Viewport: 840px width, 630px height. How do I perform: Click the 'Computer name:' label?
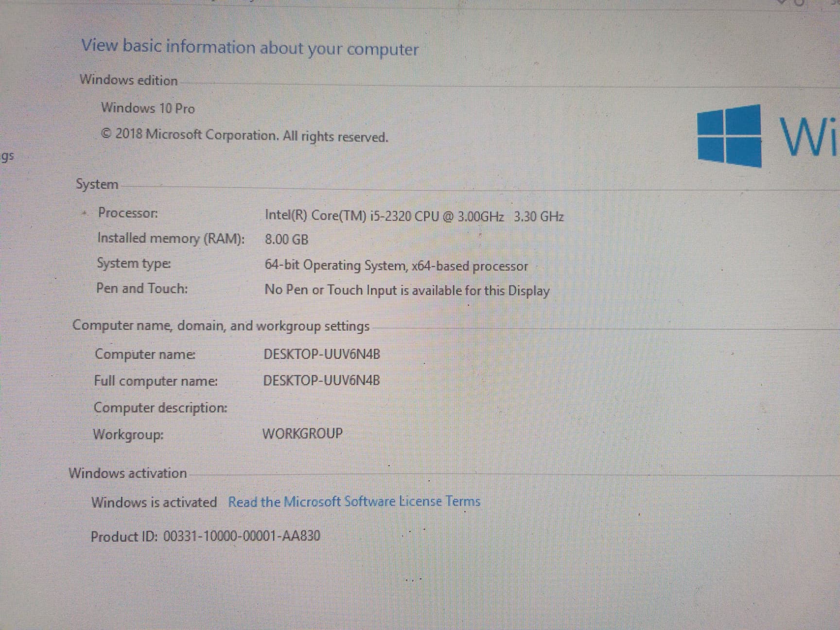145,354
